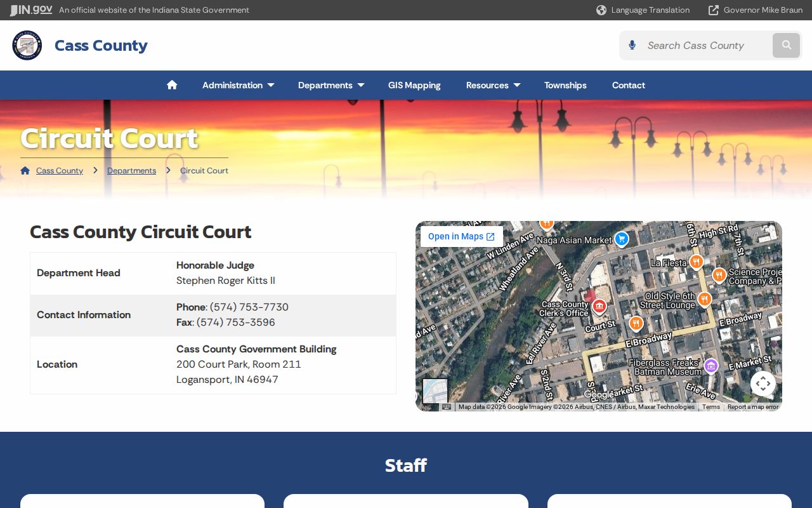Click the phone number (574) 753-7730
Viewport: 812px width, 508px height.
coord(249,307)
